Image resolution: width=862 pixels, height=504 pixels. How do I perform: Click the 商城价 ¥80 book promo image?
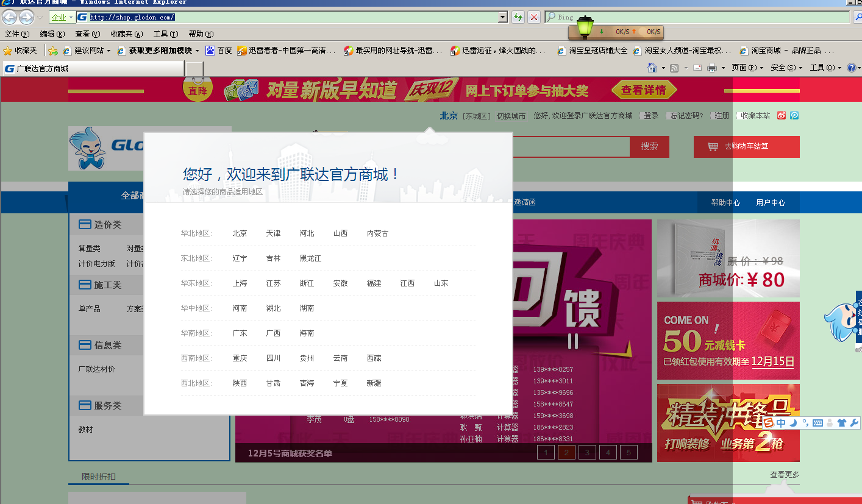coord(728,258)
